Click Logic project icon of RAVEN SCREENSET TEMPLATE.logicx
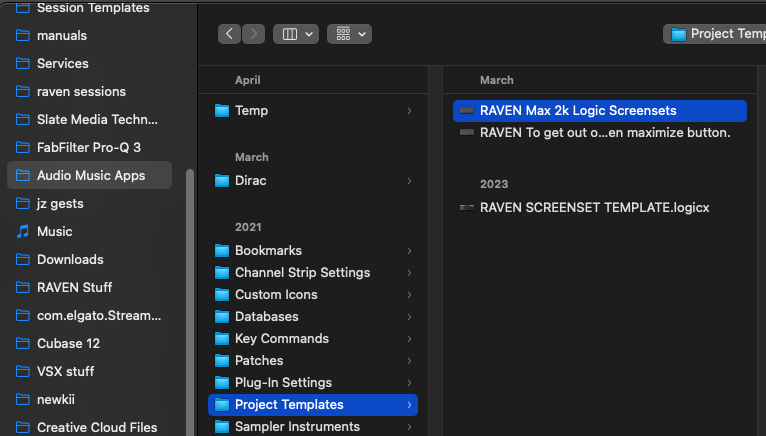The image size is (766, 436). click(x=467, y=208)
